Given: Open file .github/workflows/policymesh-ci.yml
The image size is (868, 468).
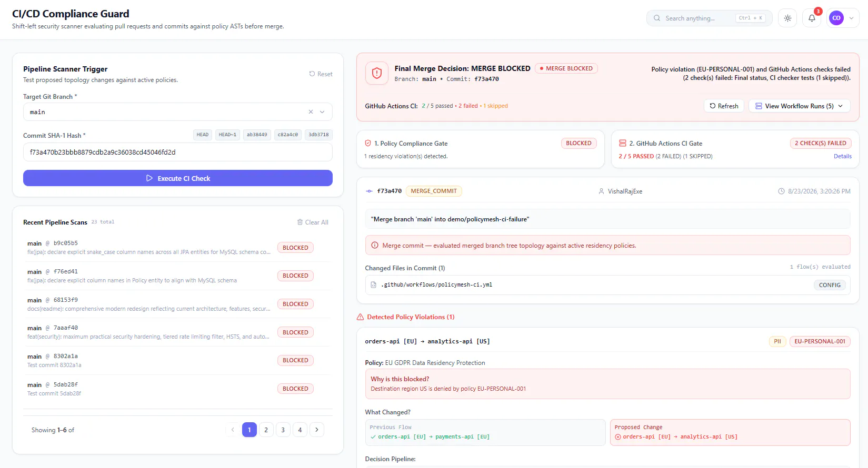Looking at the screenshot, I should [607, 284].
